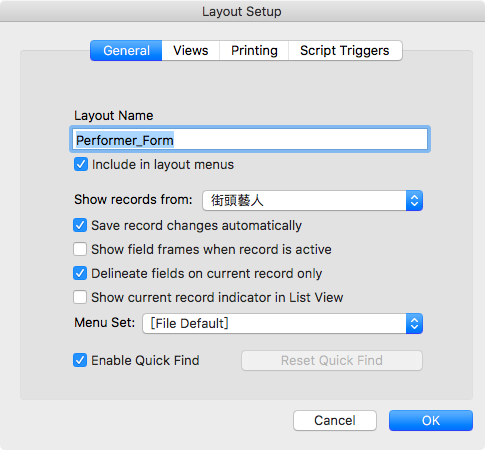Click the Reset Quick Find button
Screen dimensions: 485x450
(x=332, y=360)
